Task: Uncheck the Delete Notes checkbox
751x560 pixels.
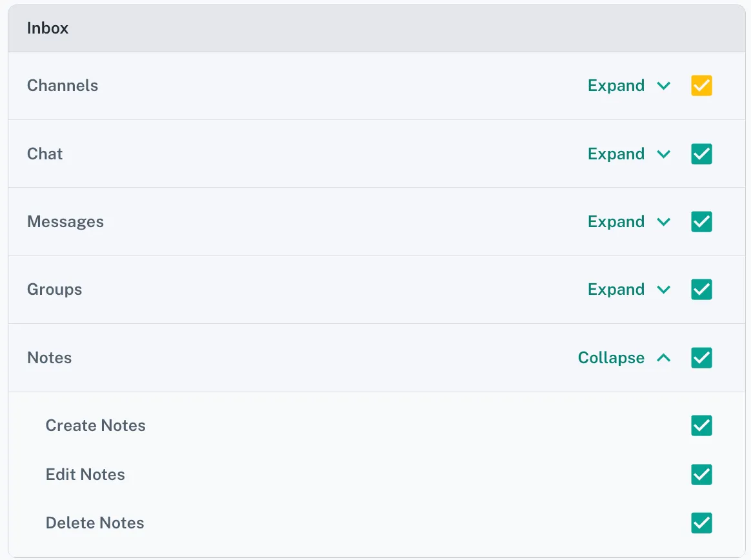Action: coord(701,523)
